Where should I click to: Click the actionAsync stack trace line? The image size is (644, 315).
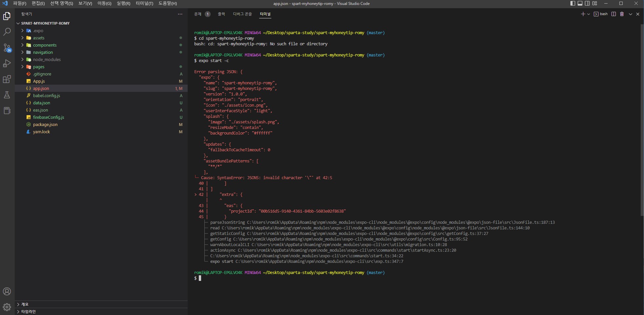tap(333, 250)
